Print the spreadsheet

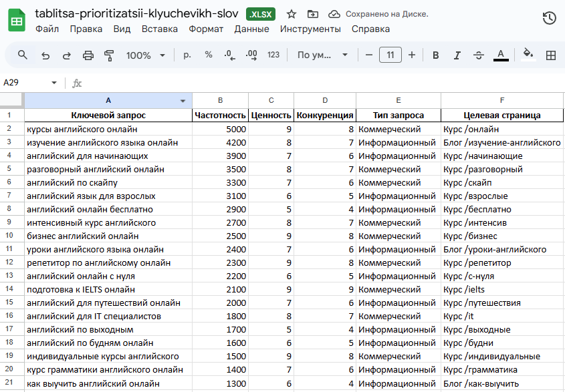pos(88,55)
